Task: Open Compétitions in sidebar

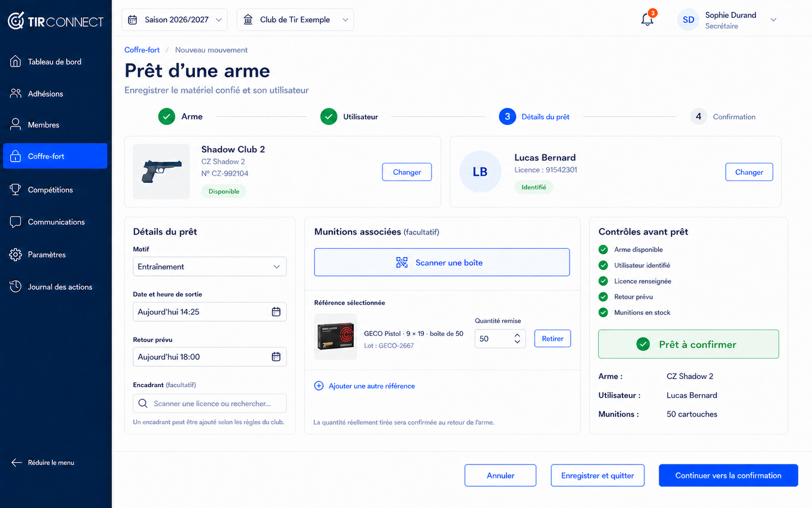Action: pyautogui.click(x=55, y=190)
